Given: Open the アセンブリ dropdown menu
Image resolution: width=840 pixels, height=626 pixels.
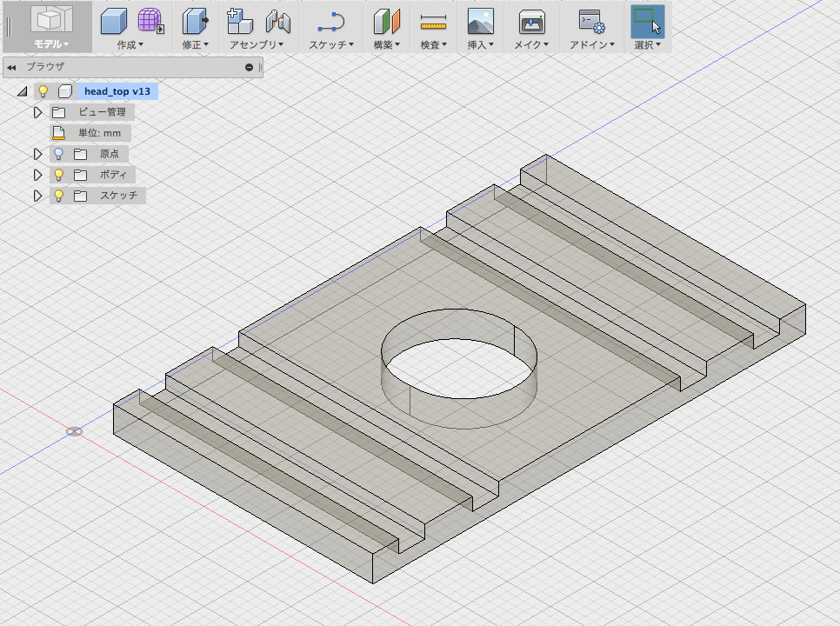Looking at the screenshot, I should [257, 45].
